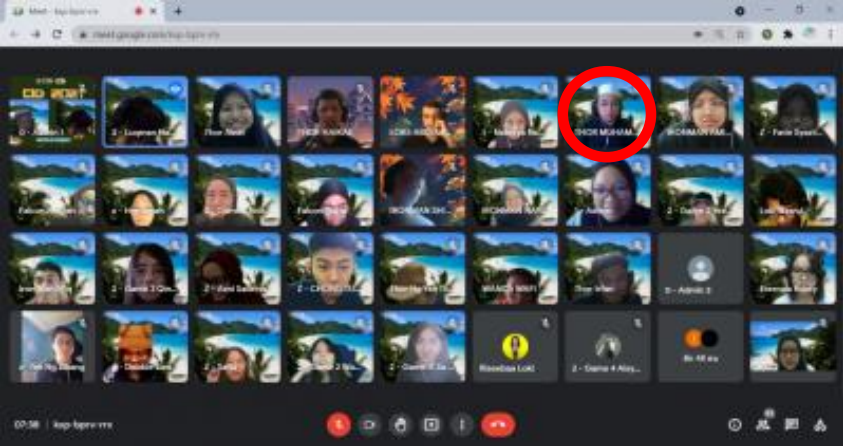Select the yellow avatar participant tile
843x446 pixels.
coord(516,346)
